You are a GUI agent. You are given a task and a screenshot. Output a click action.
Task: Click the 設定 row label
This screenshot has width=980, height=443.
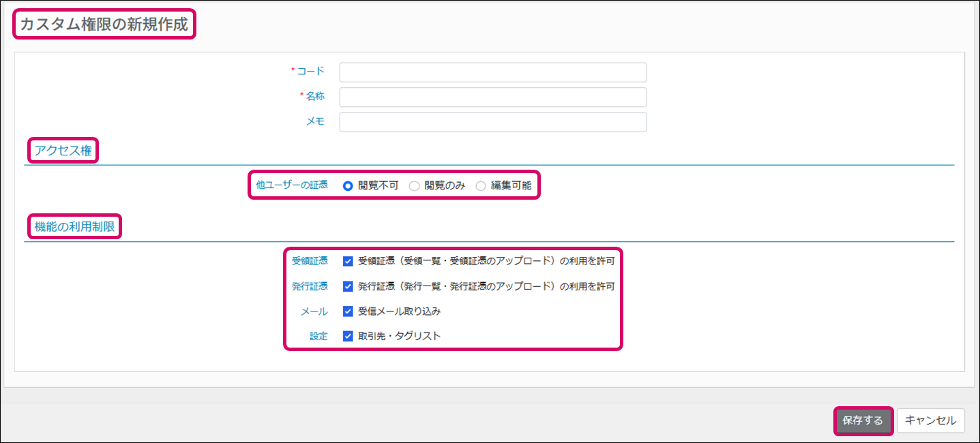click(318, 336)
